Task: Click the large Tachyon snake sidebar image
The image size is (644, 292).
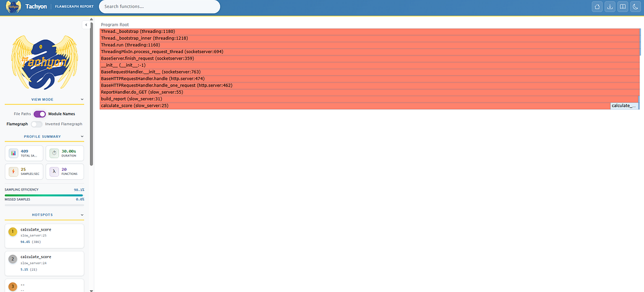Action: (44, 62)
